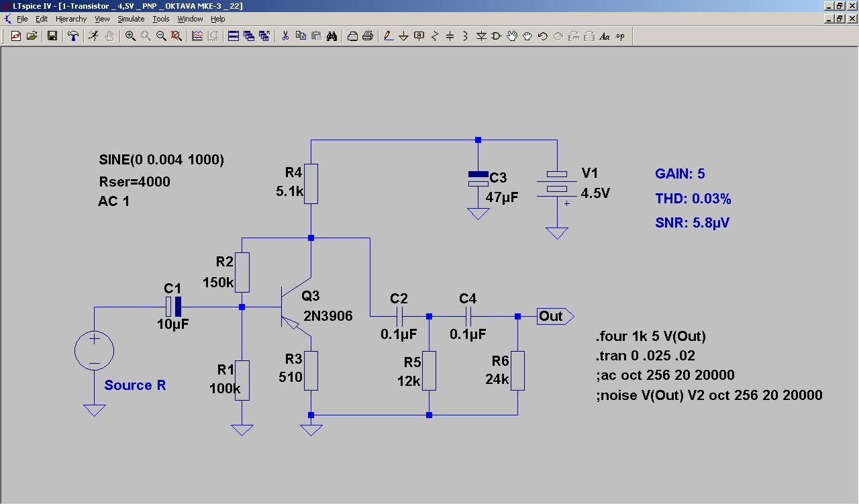Open the Window menu
The width and height of the screenshot is (859, 504).
click(x=190, y=19)
